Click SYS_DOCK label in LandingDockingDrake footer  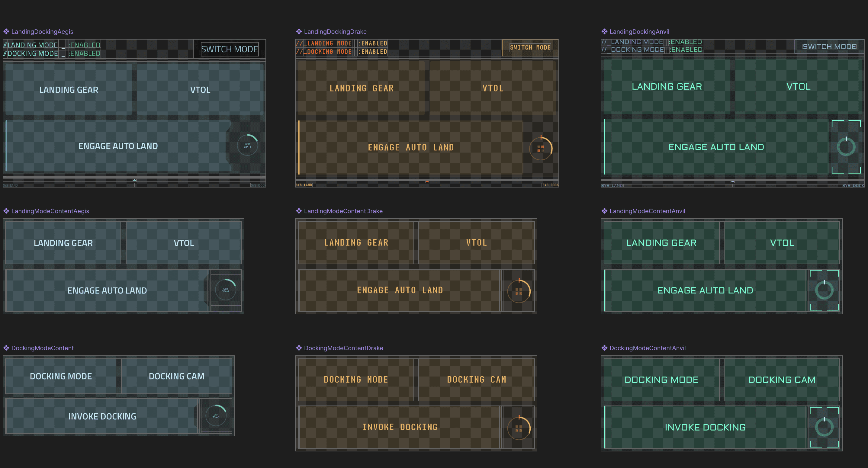pyautogui.click(x=550, y=185)
